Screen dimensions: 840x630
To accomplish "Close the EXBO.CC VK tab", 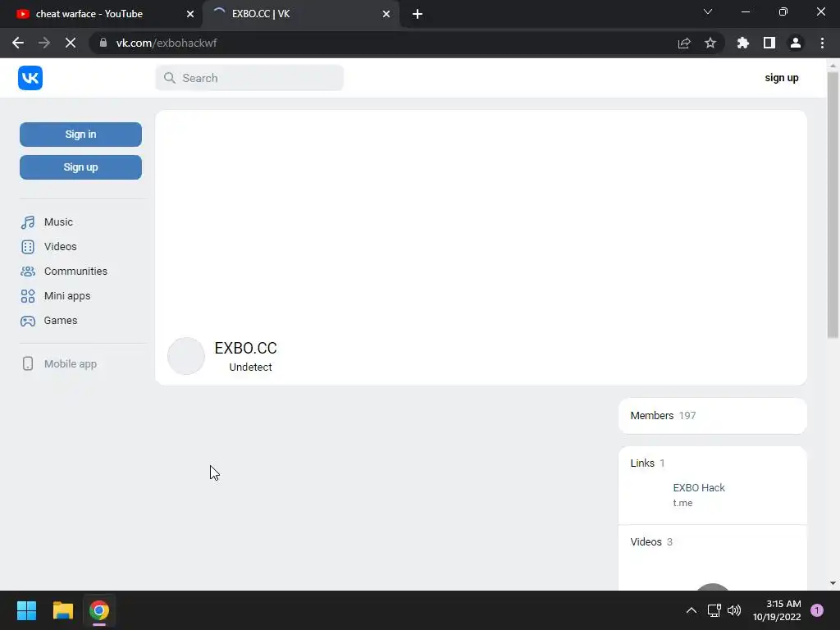I will pos(386,14).
